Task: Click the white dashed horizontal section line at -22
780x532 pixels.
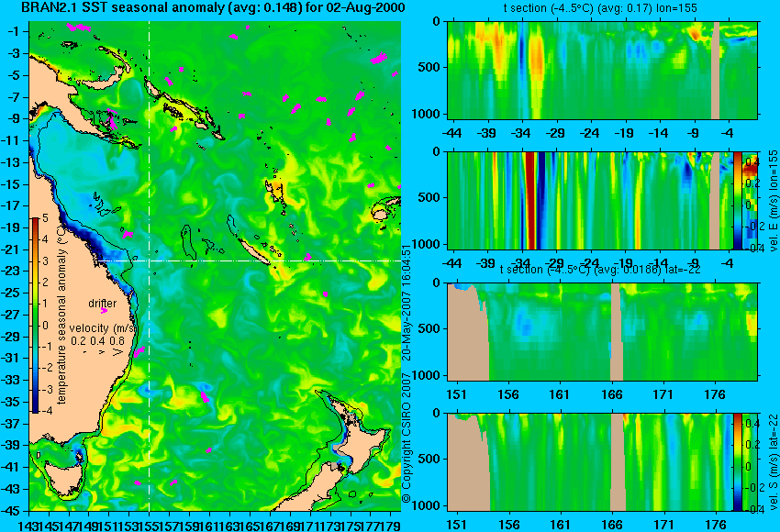Action: pos(249,260)
